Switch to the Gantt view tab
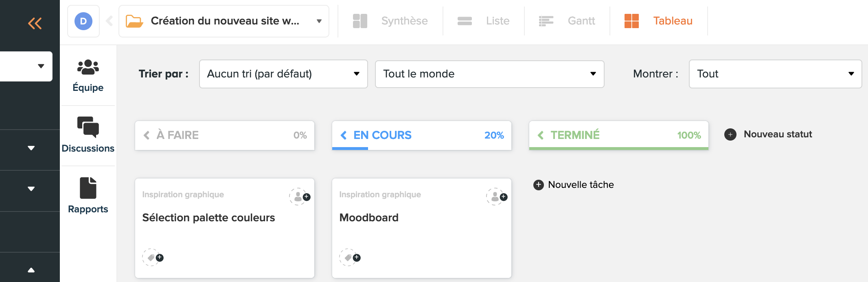The width and height of the screenshot is (868, 282). tap(567, 21)
